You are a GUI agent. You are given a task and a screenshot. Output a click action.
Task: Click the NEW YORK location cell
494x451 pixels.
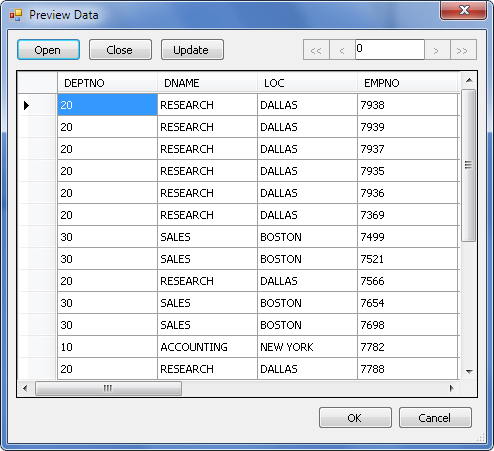click(307, 347)
